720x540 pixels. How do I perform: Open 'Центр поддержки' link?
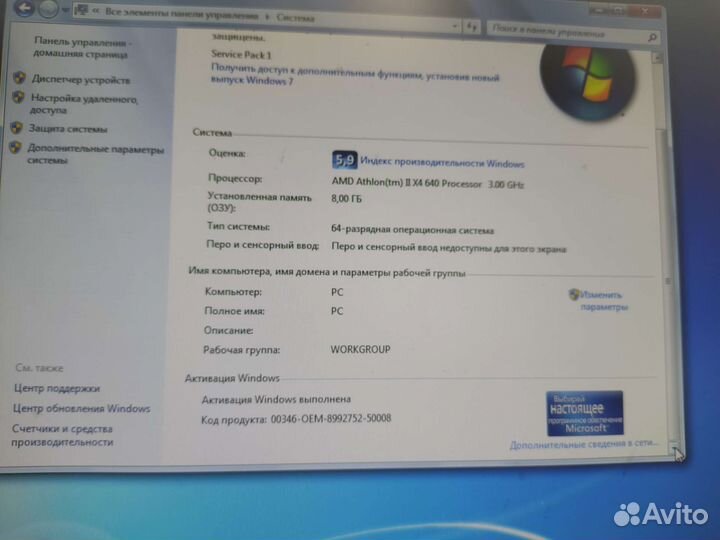point(57,388)
